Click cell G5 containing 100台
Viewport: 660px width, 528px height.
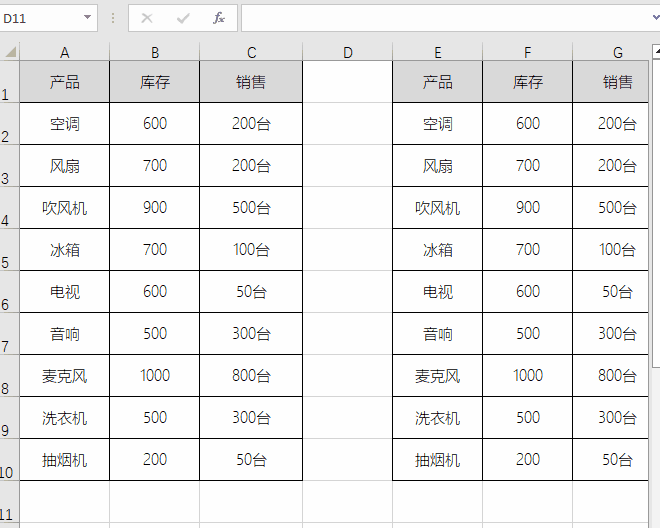point(611,250)
